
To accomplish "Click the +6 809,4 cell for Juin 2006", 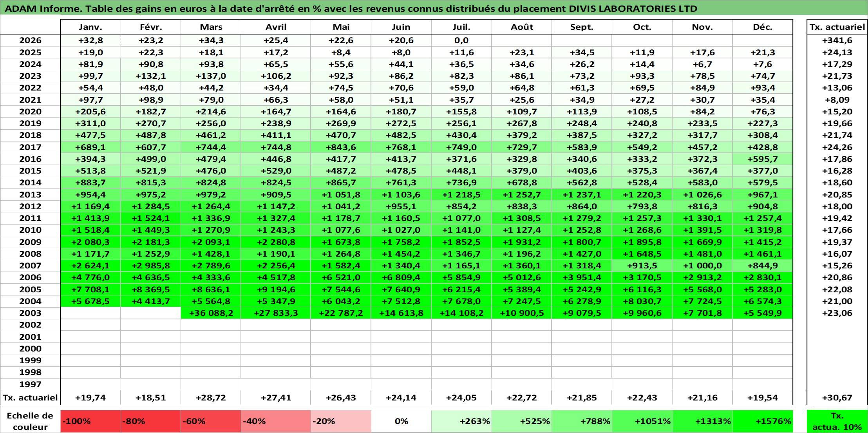I will (401, 277).
